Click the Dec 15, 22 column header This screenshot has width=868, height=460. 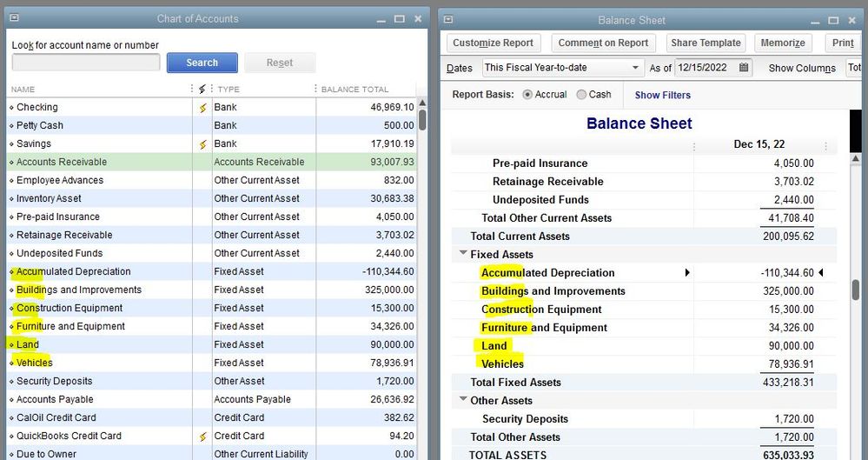pyautogui.click(x=759, y=144)
